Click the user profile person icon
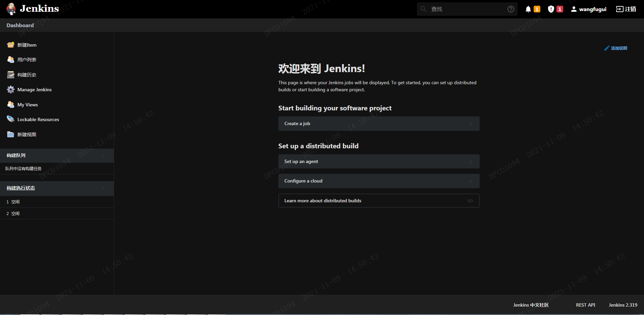 (x=574, y=9)
